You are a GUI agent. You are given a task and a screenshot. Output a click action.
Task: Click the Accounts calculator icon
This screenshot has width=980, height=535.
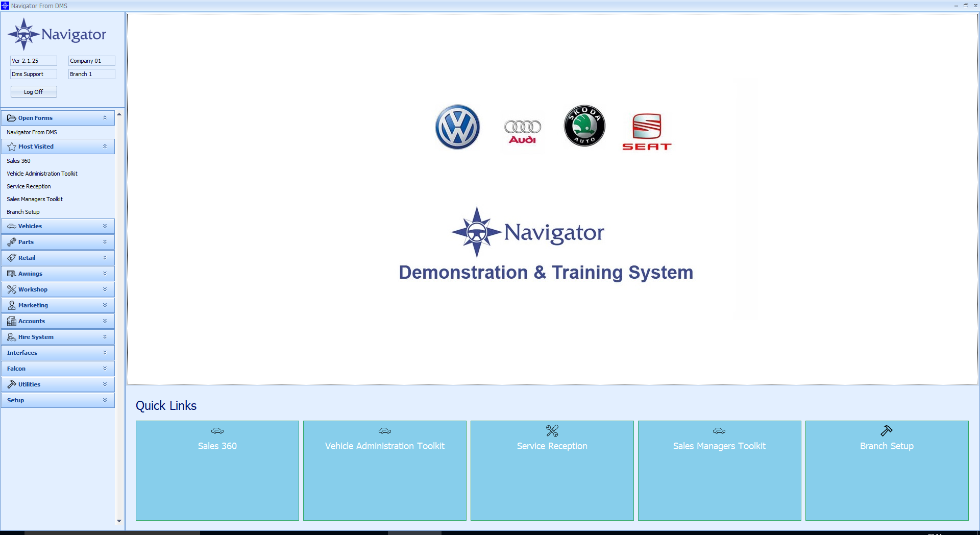(11, 321)
